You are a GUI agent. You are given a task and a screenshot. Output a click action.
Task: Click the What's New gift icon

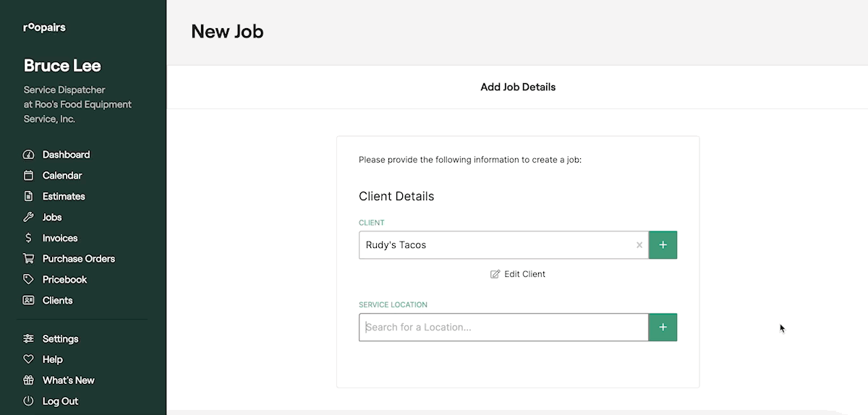[29, 380]
